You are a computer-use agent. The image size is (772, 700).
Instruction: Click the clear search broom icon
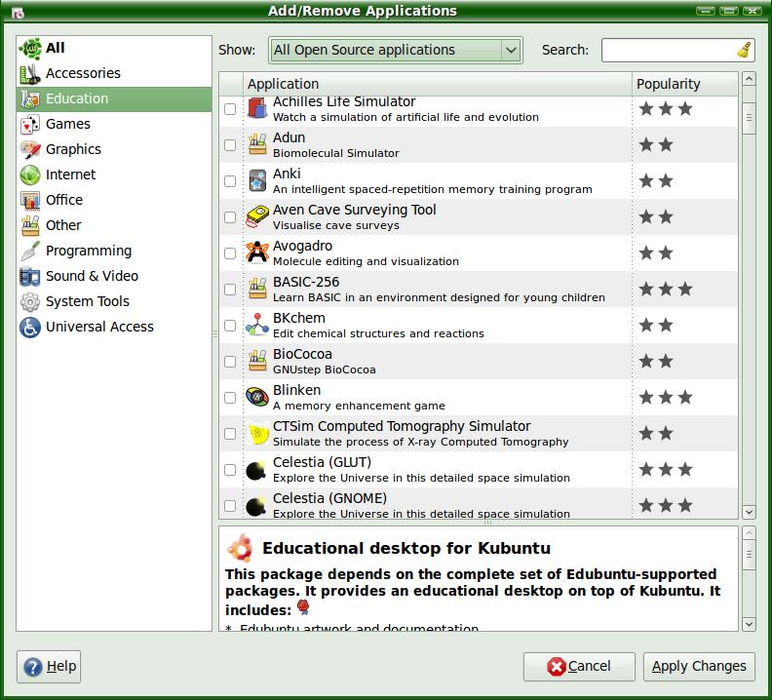(744, 50)
